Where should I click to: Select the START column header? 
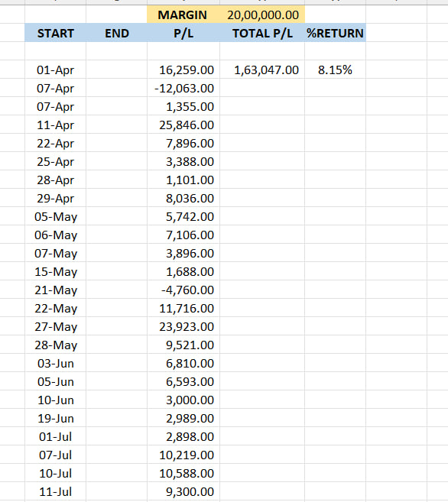click(55, 33)
